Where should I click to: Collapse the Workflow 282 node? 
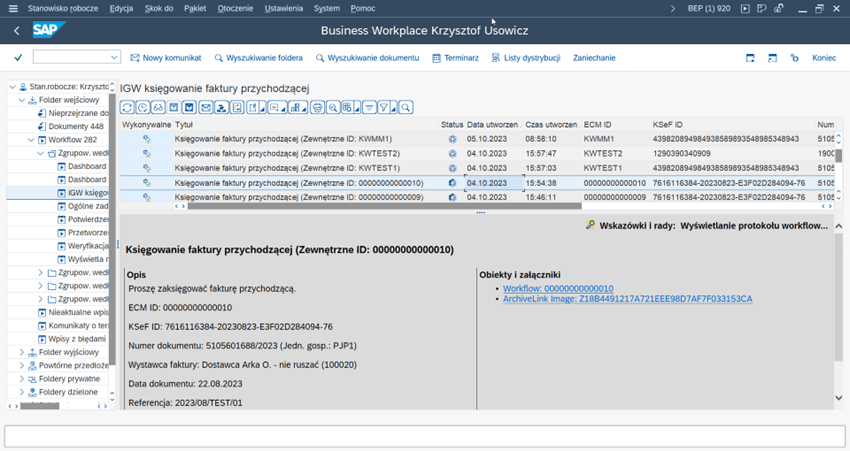tap(31, 140)
